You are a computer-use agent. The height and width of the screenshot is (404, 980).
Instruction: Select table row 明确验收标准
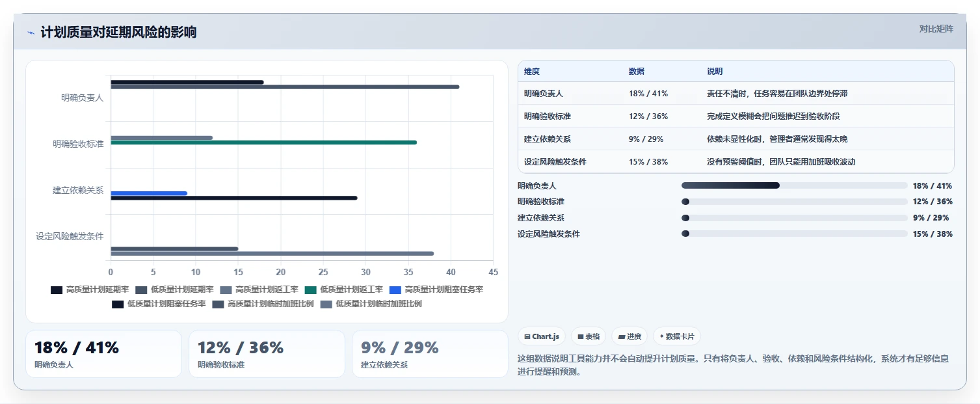click(x=736, y=116)
